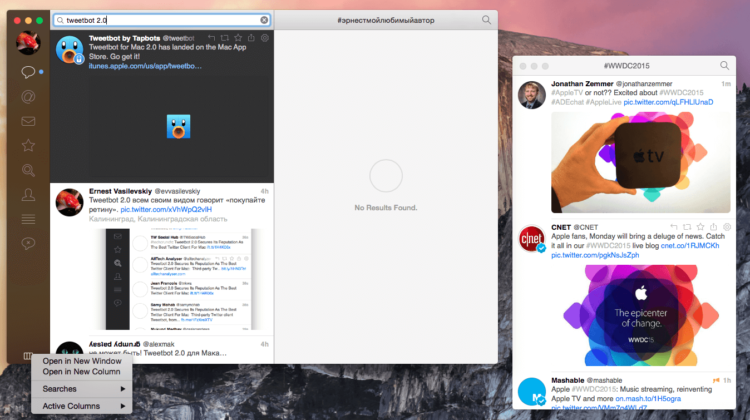Open Direct Messages envelope icon in sidebar
The height and width of the screenshot is (420, 750).
(28, 121)
